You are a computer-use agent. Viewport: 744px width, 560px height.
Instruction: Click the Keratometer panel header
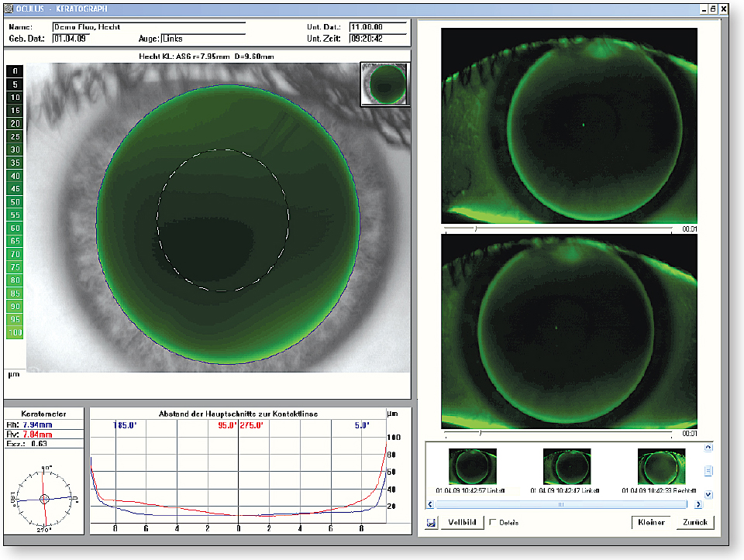pos(43,412)
